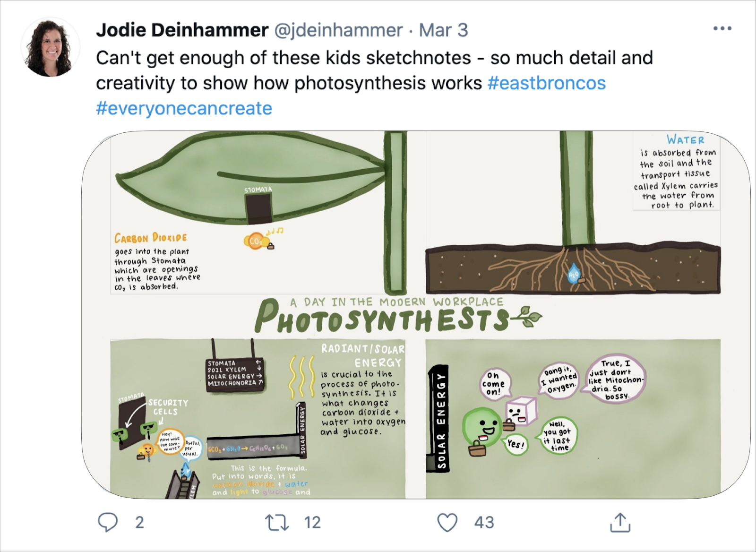756x552 pixels.
Task: Click the retweet arrows icon
Action: pos(277,523)
